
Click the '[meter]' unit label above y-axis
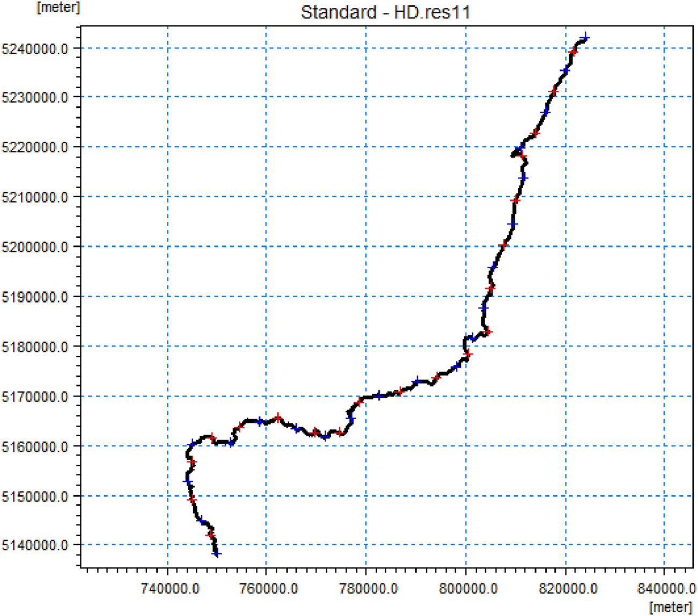[58, 8]
